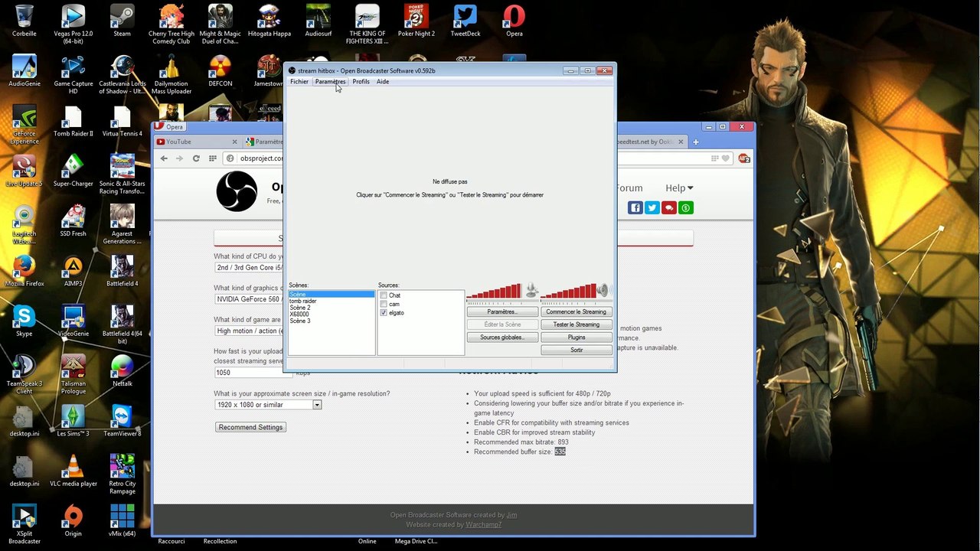980x551 pixels.
Task: Mute desktop speaker audio in OBS
Action: point(603,291)
